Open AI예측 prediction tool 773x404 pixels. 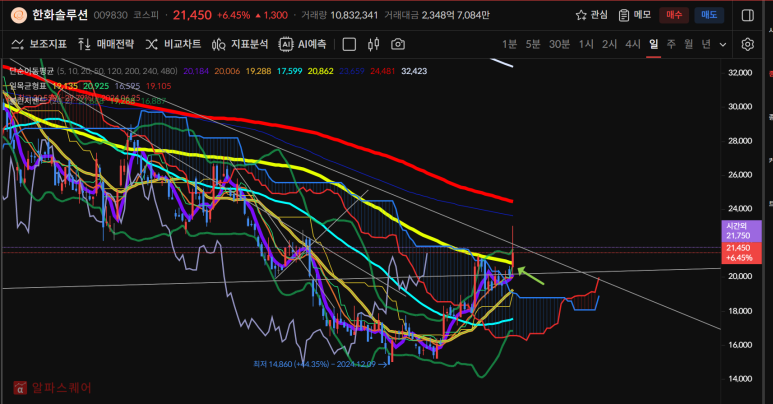pos(302,44)
